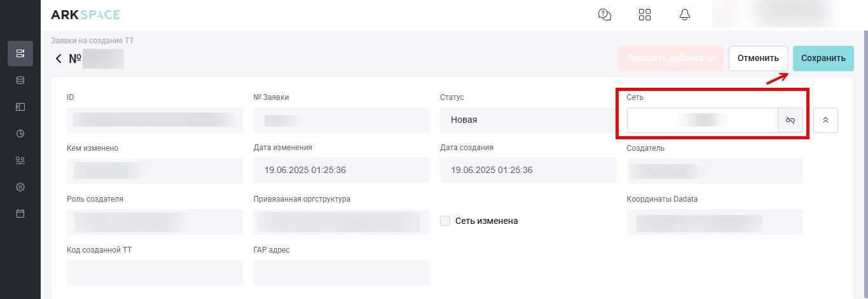Click into the Сеть input field
Screen dimensions: 868x299
point(703,120)
